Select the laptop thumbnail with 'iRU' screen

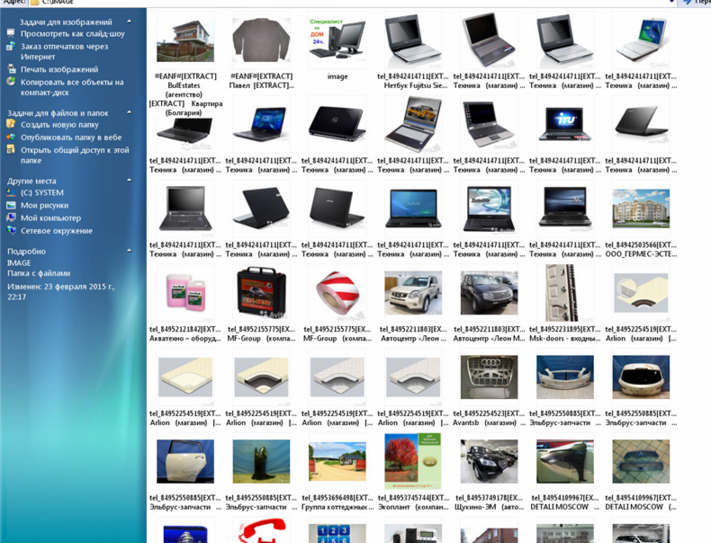tap(565, 123)
